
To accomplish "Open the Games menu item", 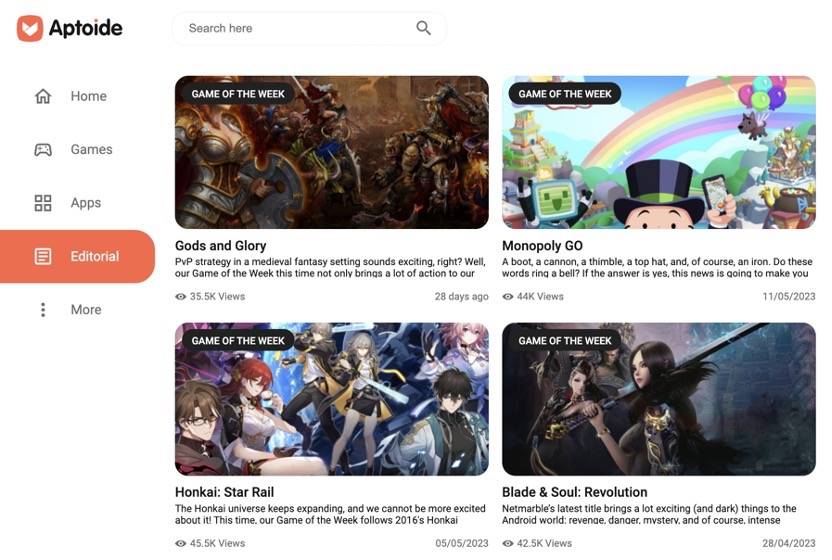I will [77, 150].
